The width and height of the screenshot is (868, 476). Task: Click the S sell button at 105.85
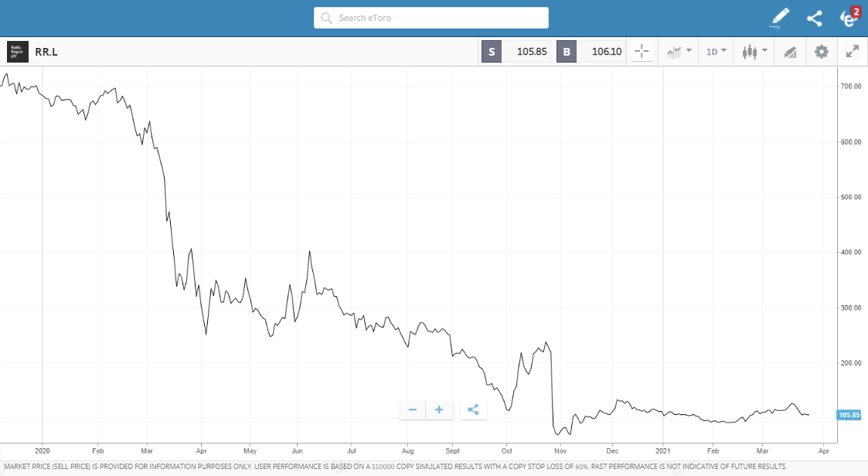click(516, 52)
